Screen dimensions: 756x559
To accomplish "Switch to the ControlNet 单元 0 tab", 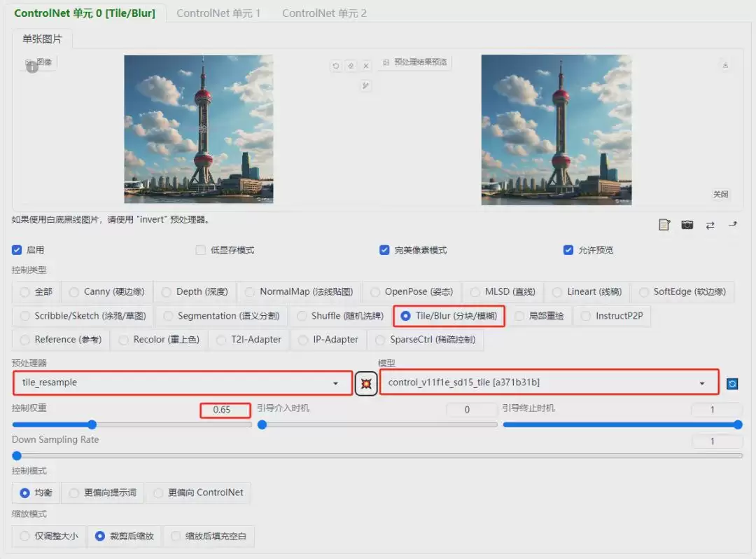I will point(85,13).
